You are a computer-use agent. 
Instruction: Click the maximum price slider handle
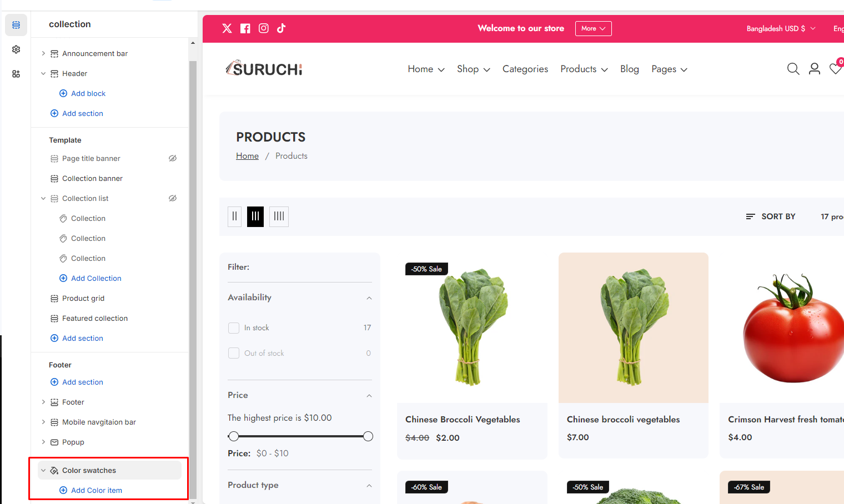(x=368, y=436)
